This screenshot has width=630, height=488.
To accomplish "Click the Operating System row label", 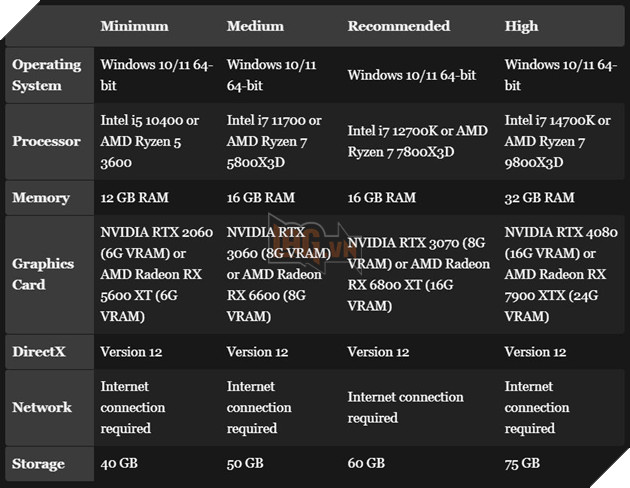I will (46, 75).
